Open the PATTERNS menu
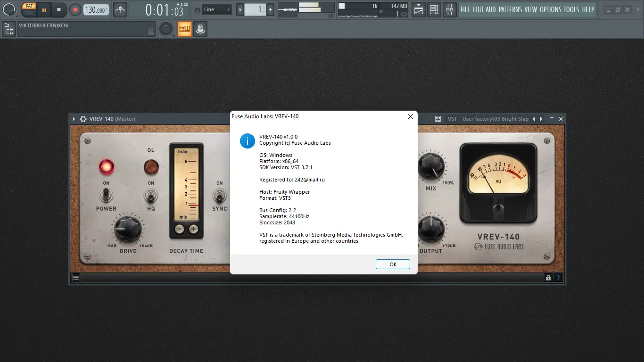 coord(510,9)
